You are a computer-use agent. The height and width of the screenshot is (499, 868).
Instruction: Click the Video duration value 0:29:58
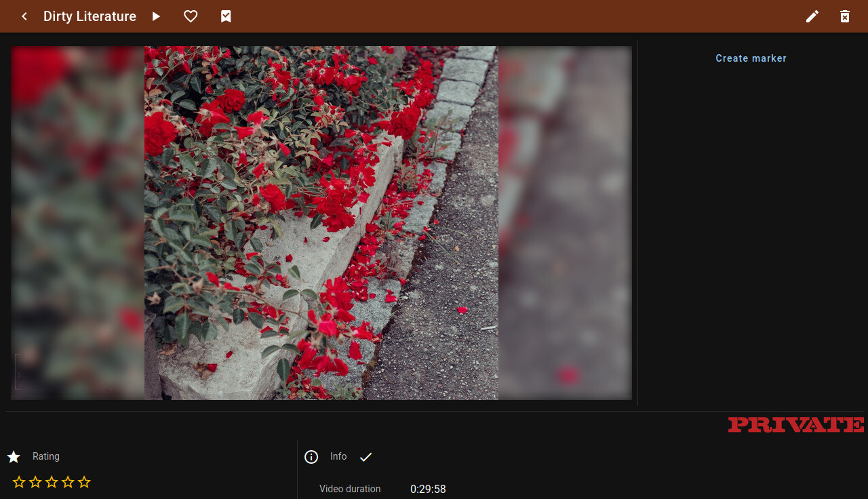click(x=428, y=489)
